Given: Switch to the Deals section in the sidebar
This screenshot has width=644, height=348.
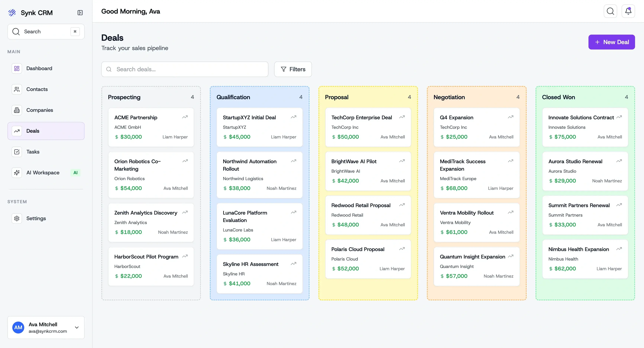Looking at the screenshot, I should click(x=33, y=131).
